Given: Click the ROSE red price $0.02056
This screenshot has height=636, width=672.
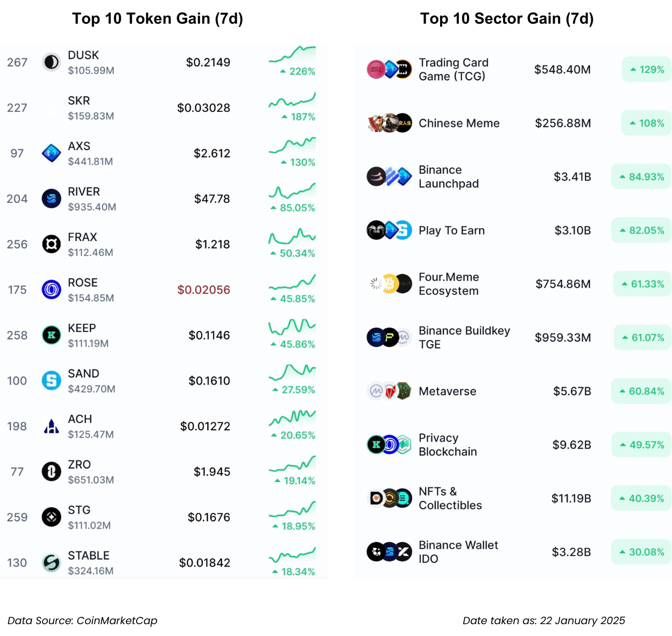Looking at the screenshot, I should (203, 289).
